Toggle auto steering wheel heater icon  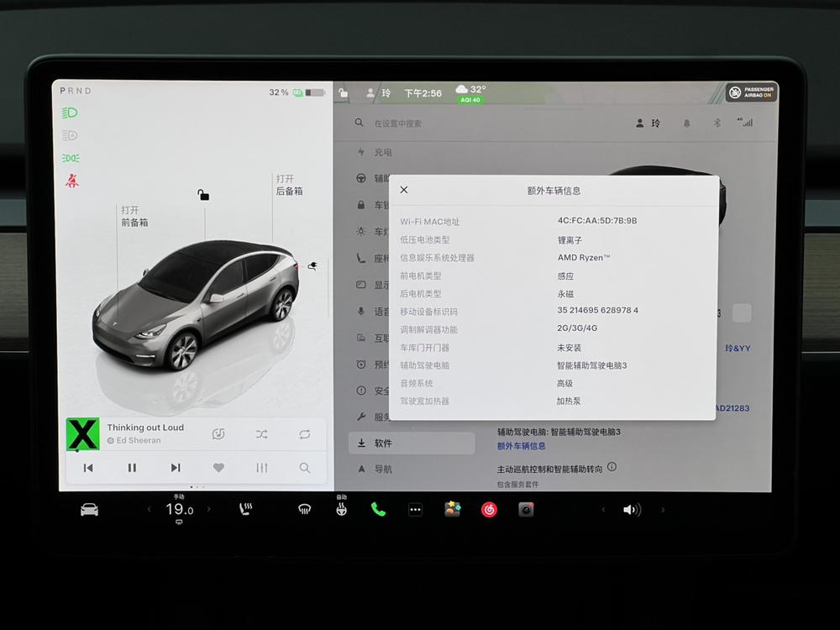341,507
